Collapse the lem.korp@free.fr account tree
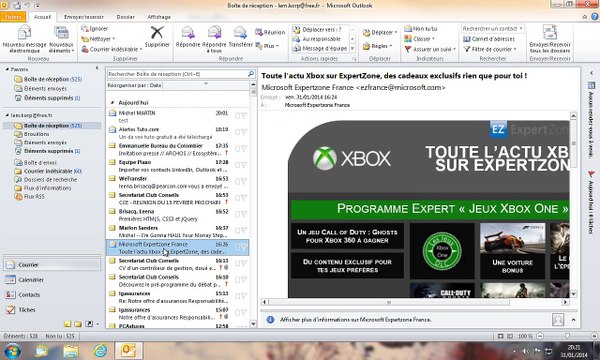This screenshot has width=600, height=360. click(x=7, y=115)
